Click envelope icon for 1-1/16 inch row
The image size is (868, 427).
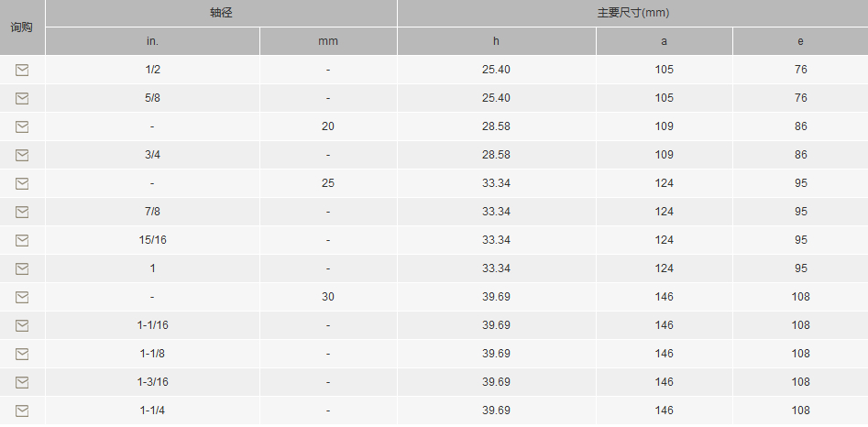point(22,326)
